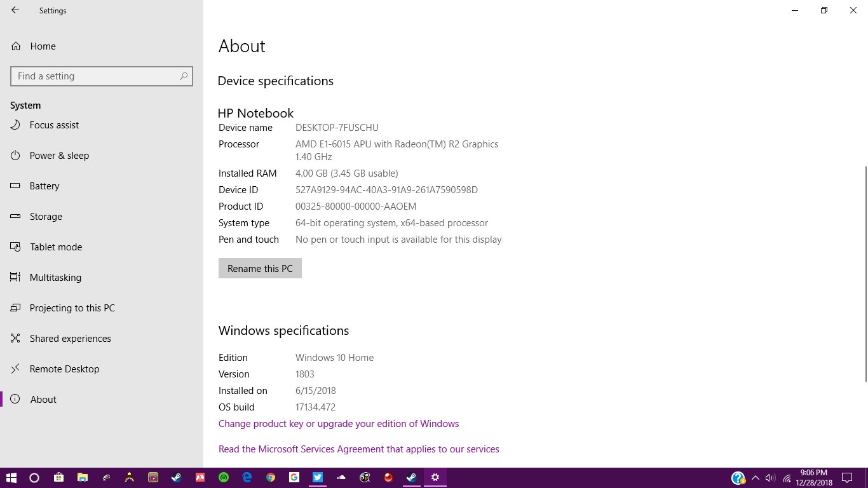This screenshot has width=868, height=488.
Task: Open the Action Center notifications icon
Action: pos(846,478)
